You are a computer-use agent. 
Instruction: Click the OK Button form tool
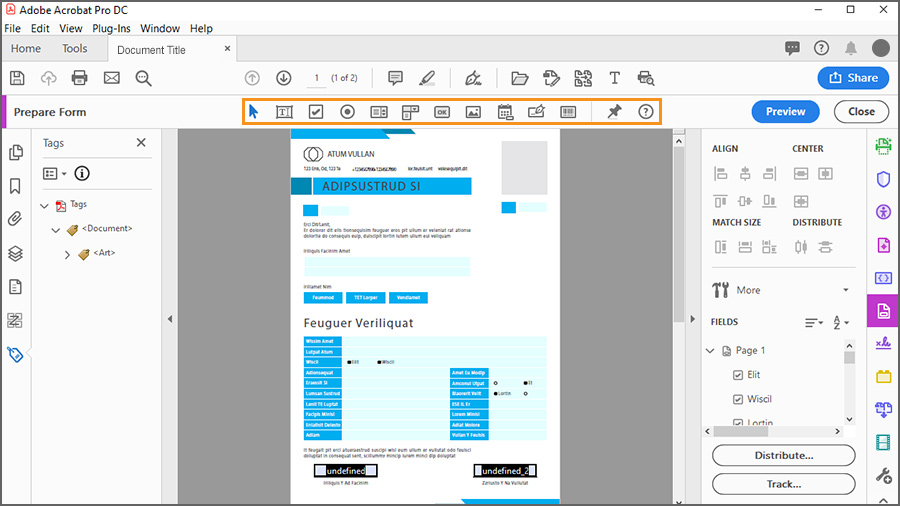click(x=442, y=112)
